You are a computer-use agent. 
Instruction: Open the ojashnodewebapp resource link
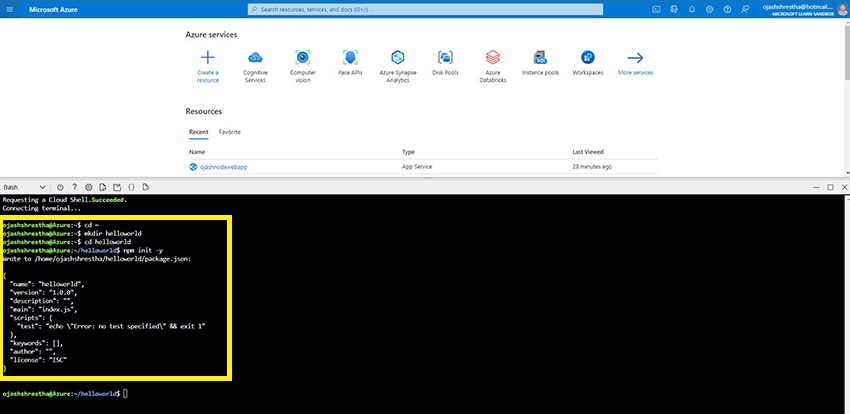tap(223, 167)
